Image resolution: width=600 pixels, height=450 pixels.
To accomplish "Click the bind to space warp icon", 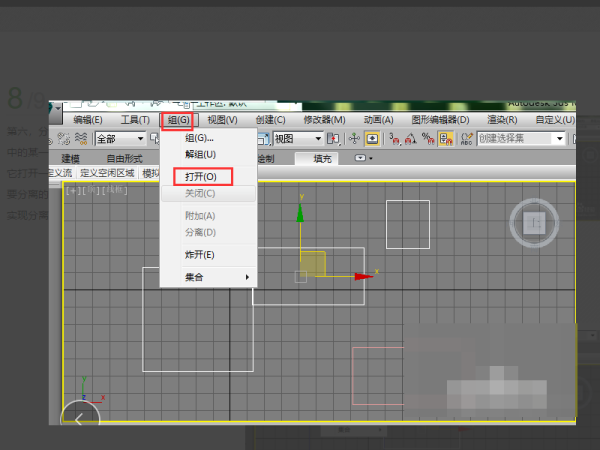I will pos(81,139).
